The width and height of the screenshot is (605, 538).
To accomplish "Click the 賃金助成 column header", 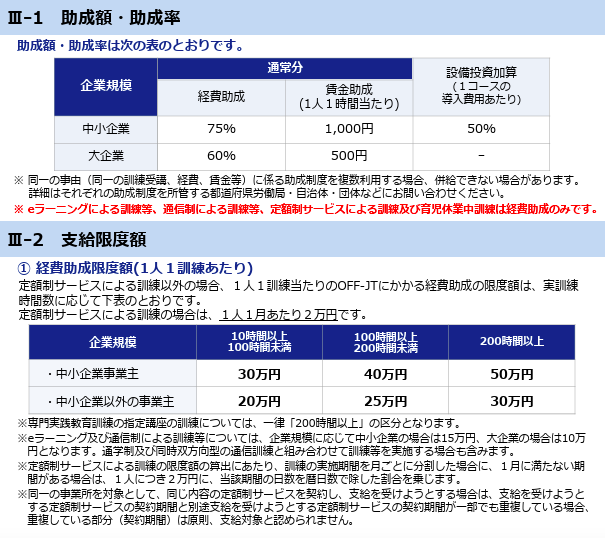I will tap(349, 97).
